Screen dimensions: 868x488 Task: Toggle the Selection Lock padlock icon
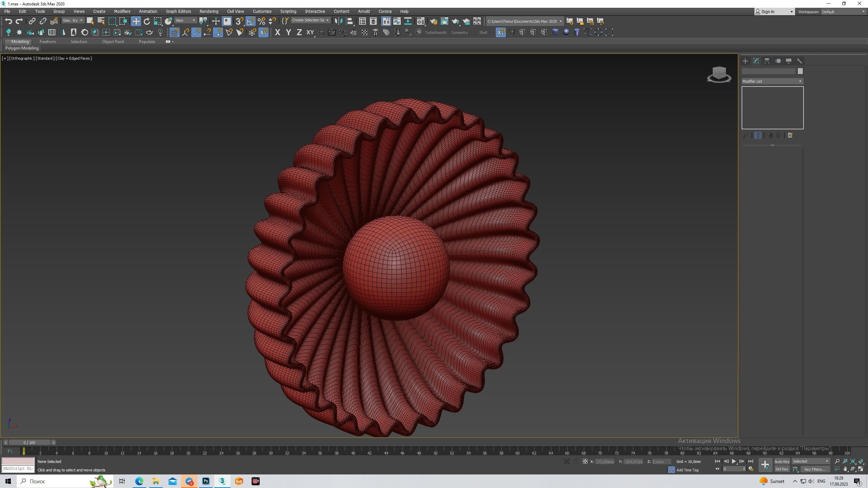(576, 462)
